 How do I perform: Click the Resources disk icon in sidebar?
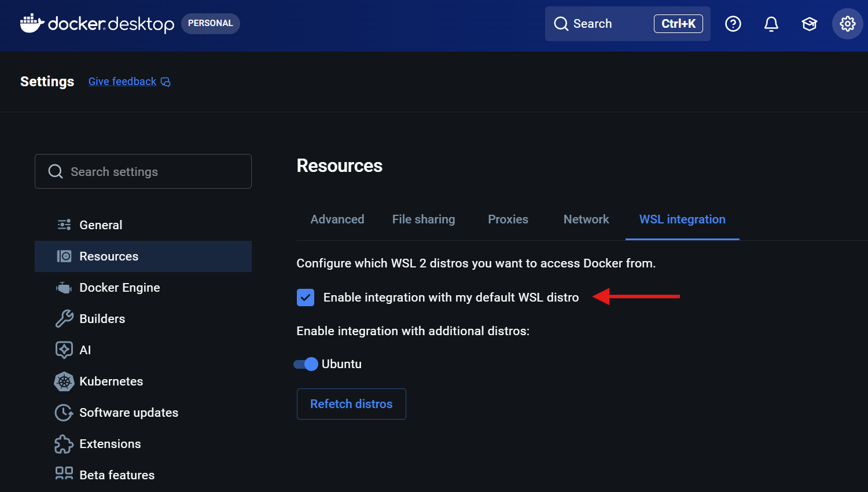coord(64,256)
